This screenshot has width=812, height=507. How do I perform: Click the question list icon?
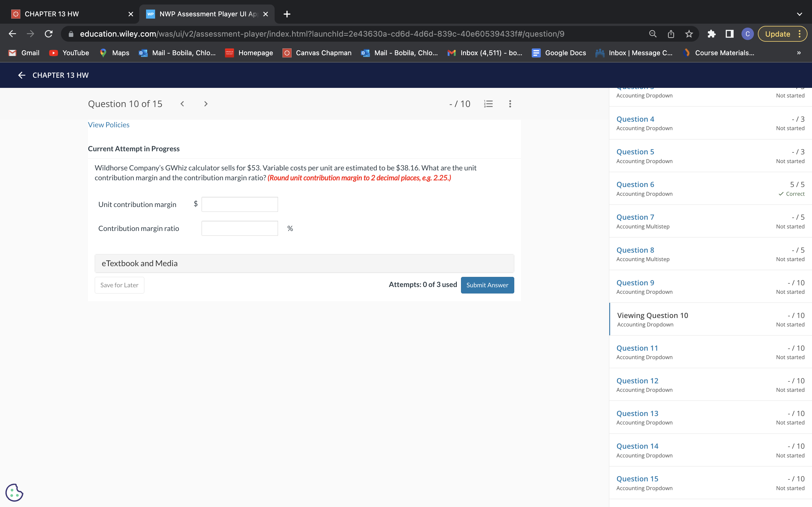(488, 104)
